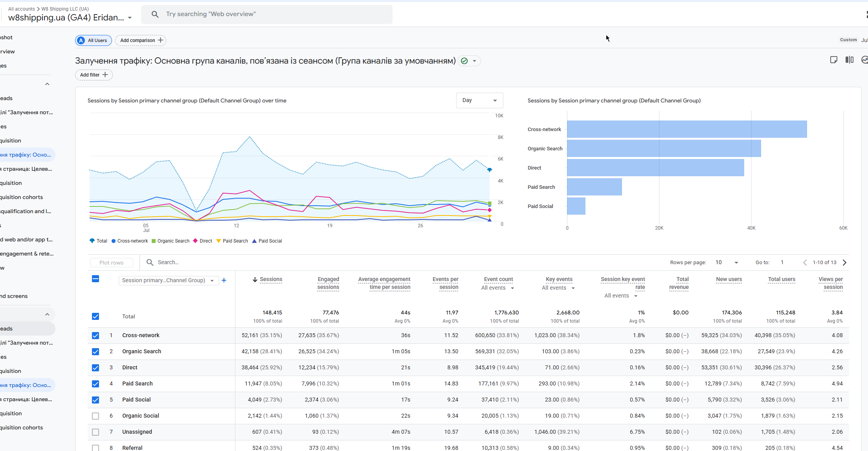Click the search magnifier in top bar
868x451 pixels.
click(x=155, y=14)
